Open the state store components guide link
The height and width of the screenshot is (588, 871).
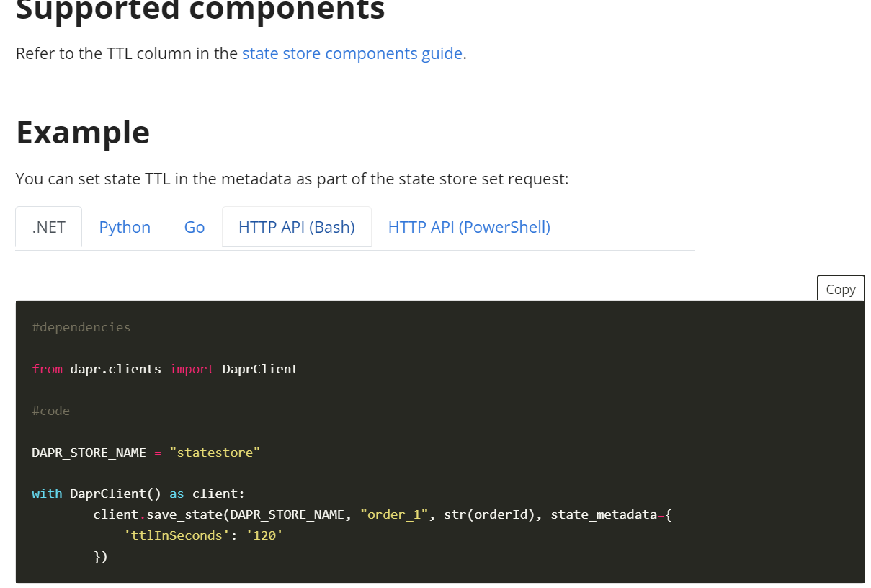[352, 53]
